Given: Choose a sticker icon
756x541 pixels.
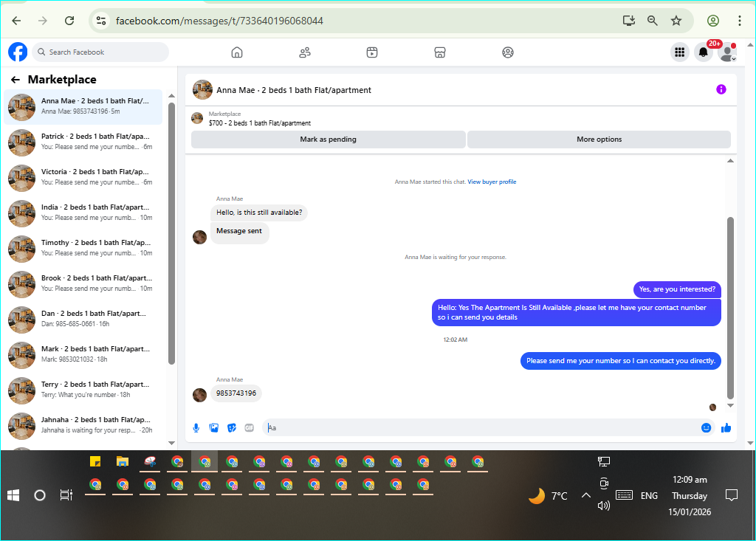Looking at the screenshot, I should [232, 427].
